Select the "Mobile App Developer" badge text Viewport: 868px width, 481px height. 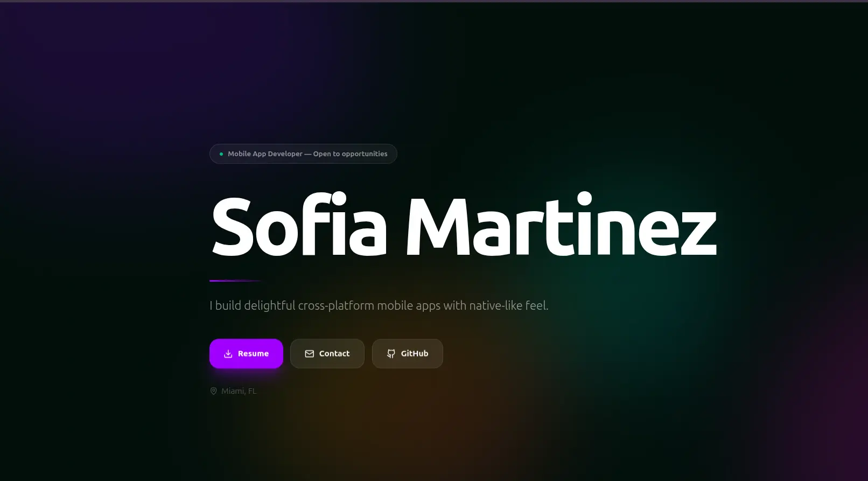(265, 154)
